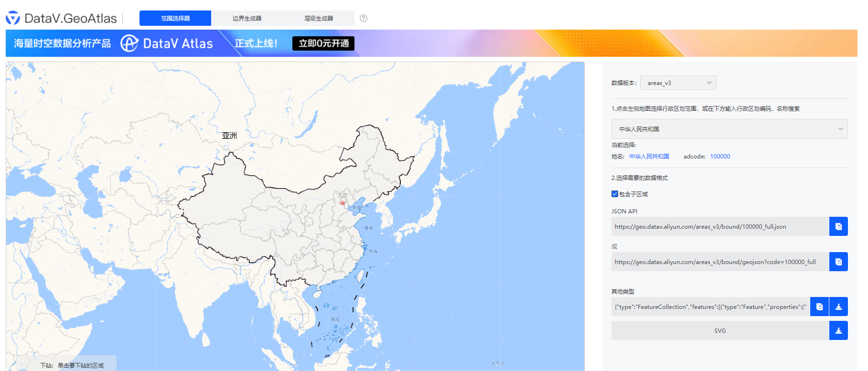Click the 东海 label on the map
This screenshot has height=371, width=868.
[x=373, y=251]
